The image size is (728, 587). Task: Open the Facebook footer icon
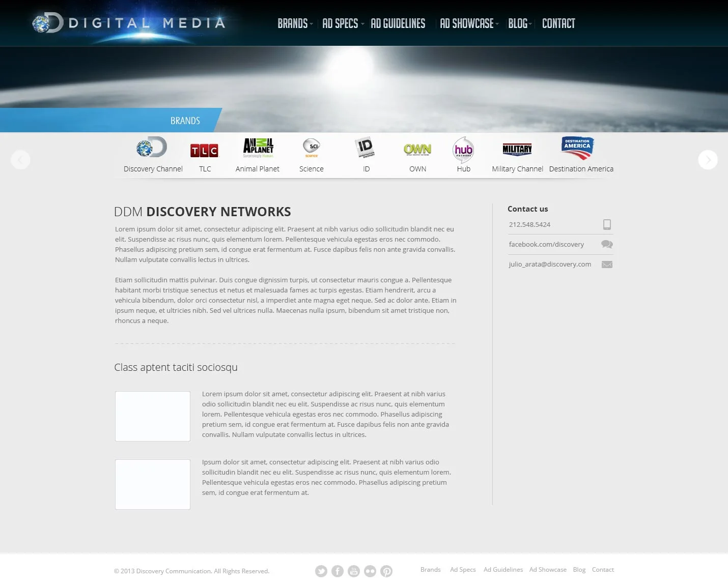tap(338, 571)
